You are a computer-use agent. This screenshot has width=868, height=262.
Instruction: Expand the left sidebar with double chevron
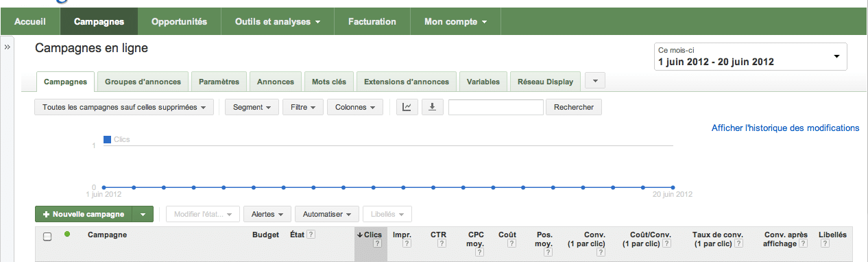point(7,47)
